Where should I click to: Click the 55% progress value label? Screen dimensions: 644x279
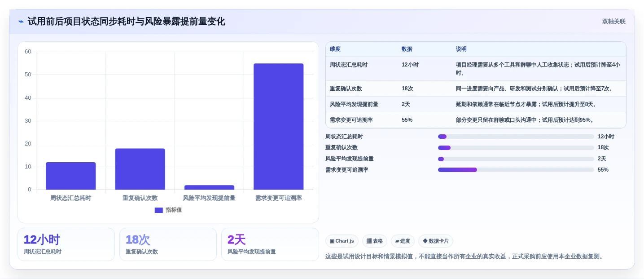(603, 170)
